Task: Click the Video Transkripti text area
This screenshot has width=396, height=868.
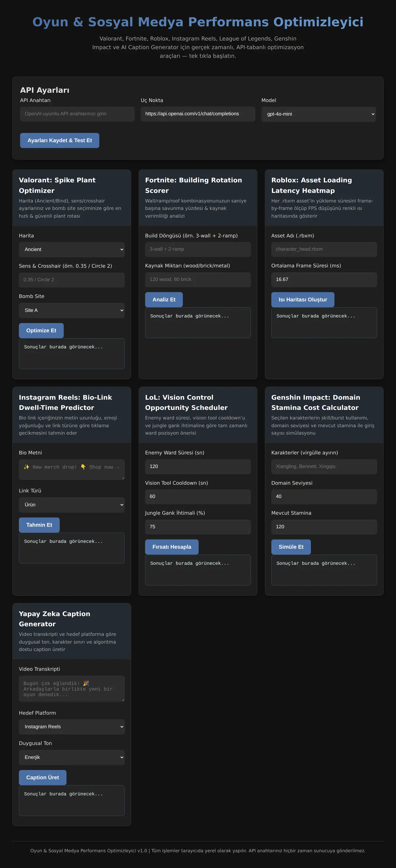Action: coord(72,689)
